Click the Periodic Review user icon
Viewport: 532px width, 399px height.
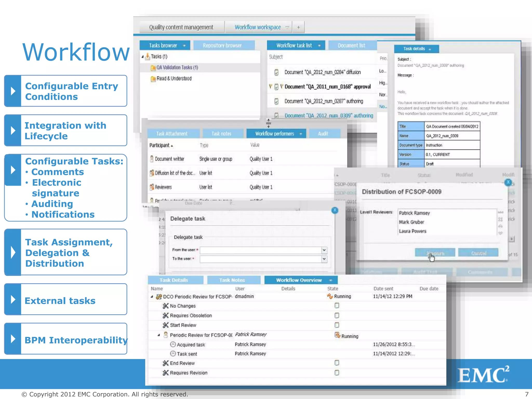tap(165, 335)
